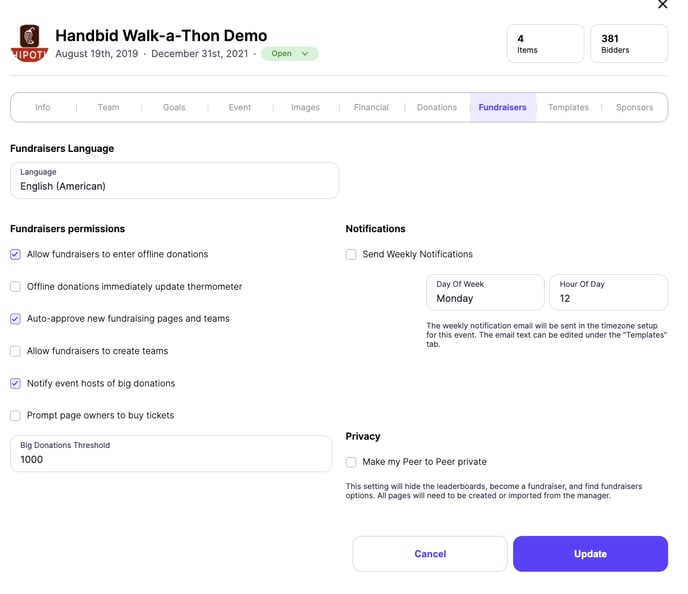Viewport: 688px width, 594px height.
Task: Toggle Auto-approve new fundraising pages checkbox
Action: click(15, 319)
